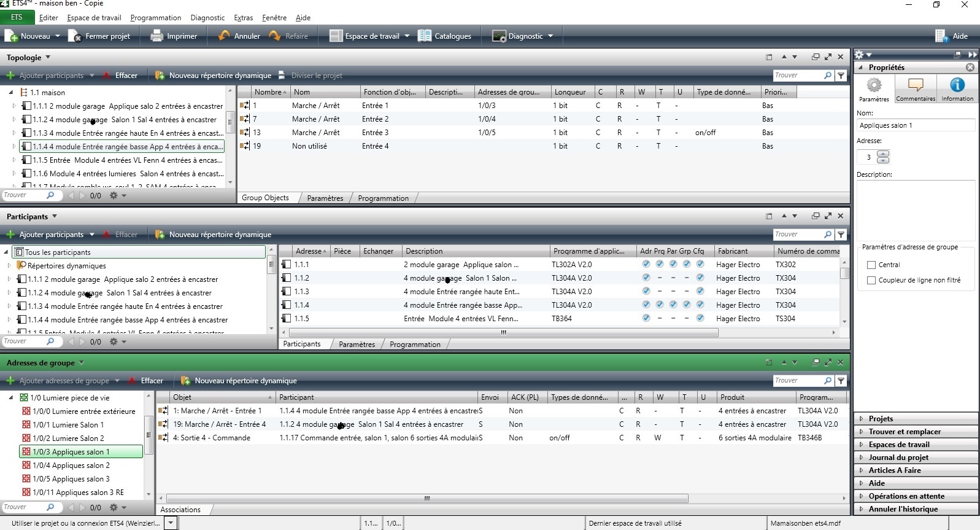980x530 pixels.
Task: Enable the Central checkbox
Action: (871, 265)
